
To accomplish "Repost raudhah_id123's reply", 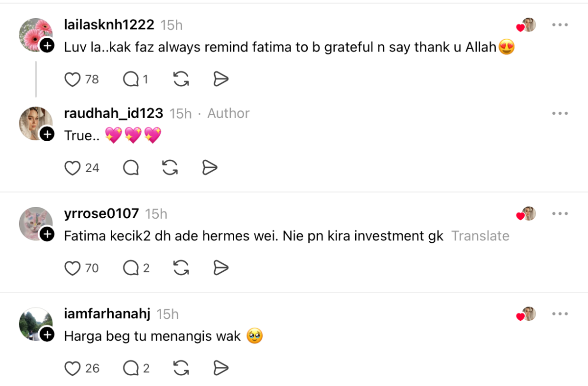I will [x=170, y=168].
